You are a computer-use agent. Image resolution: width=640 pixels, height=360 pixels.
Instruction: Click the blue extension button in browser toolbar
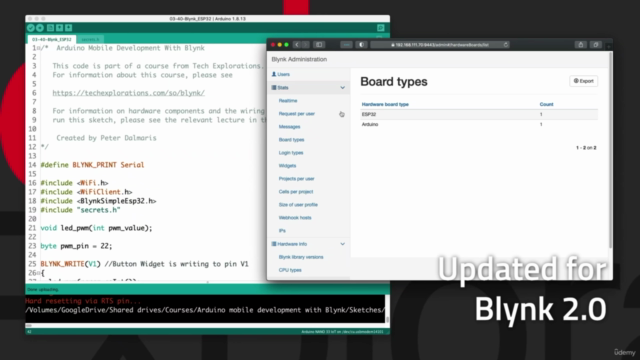point(346,44)
